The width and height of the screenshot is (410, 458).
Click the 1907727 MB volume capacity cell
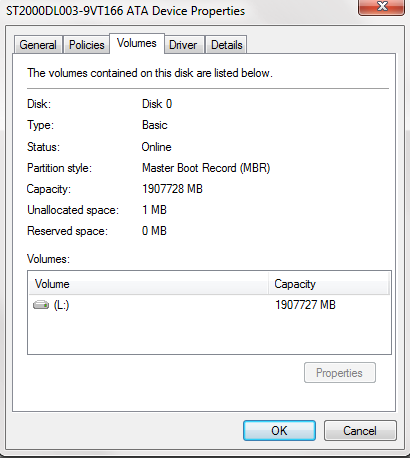[305, 305]
